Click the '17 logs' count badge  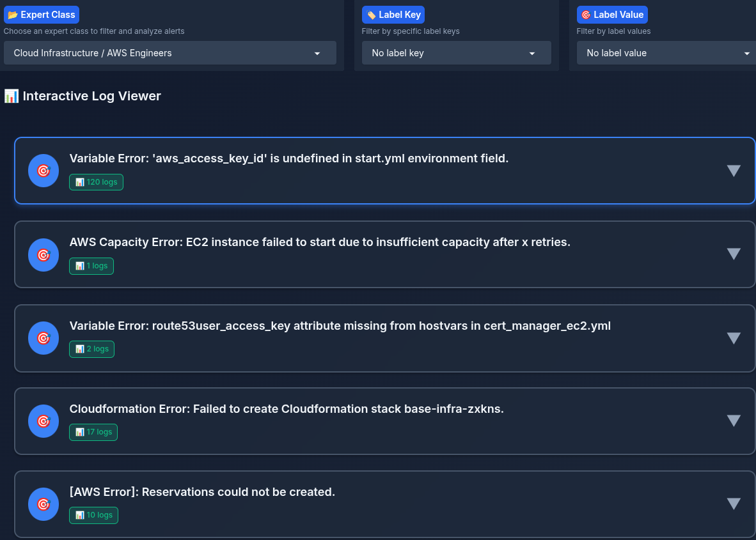click(x=93, y=432)
